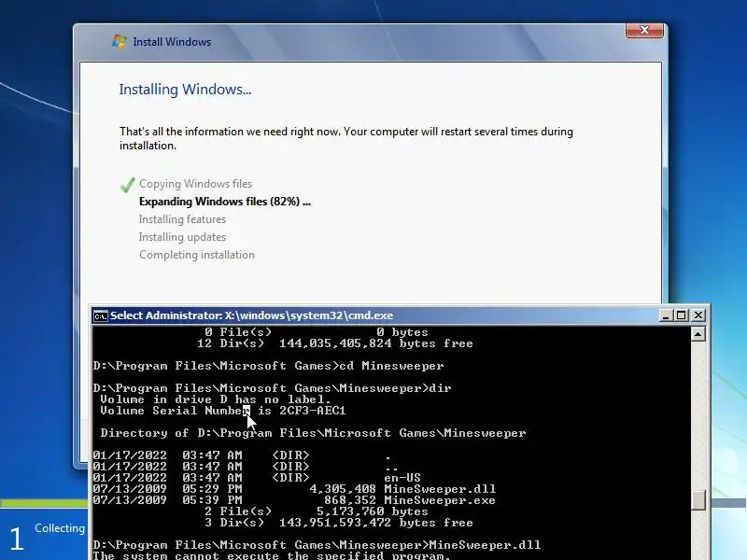Viewport: 747px width, 560px height.
Task: Click 'Expanding Windows files (82%)' text
Action: tap(225, 202)
